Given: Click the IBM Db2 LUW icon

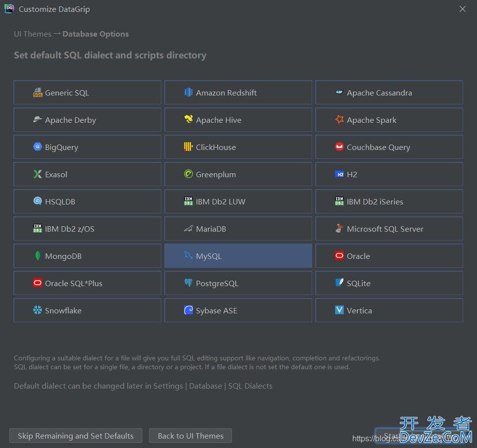Looking at the screenshot, I should [x=189, y=201].
